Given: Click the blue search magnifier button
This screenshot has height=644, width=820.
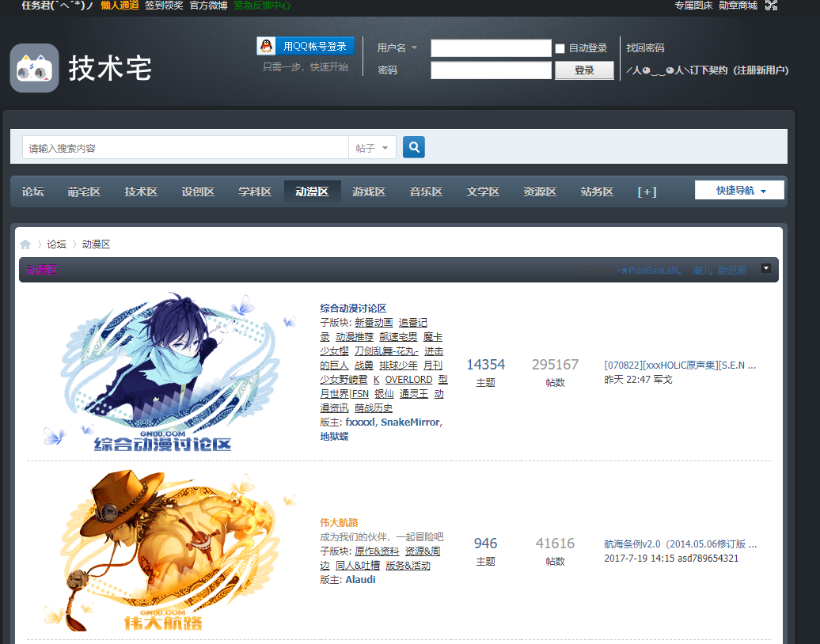Looking at the screenshot, I should pyautogui.click(x=414, y=147).
